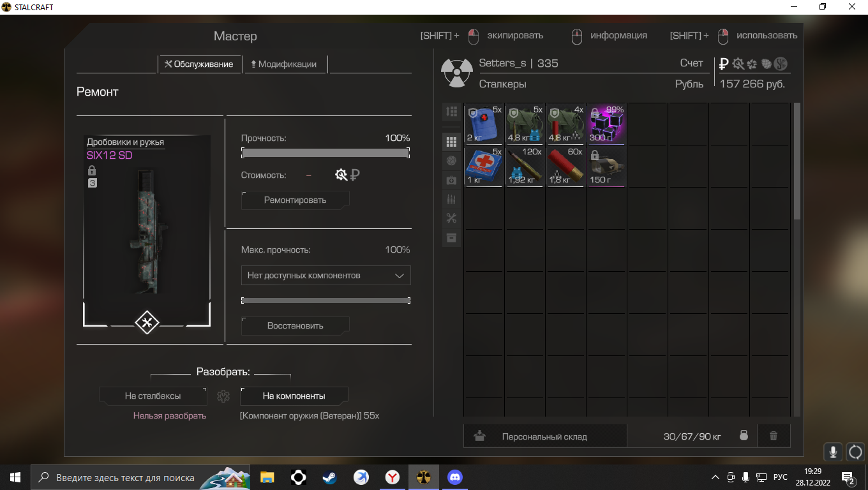The width and height of the screenshot is (868, 490).
Task: Select the ruble currency icon
Action: 724,64
